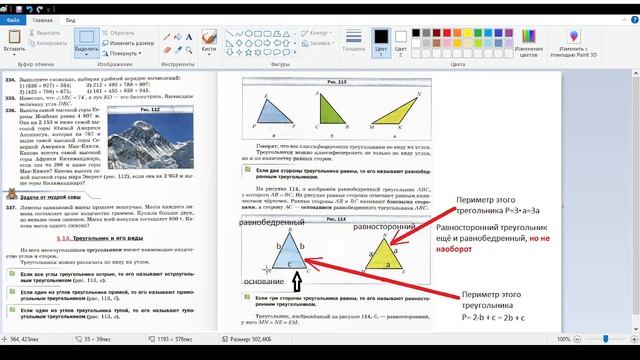Open the File (Файл) menu
Viewport: 640px width, 360px height.
point(13,20)
